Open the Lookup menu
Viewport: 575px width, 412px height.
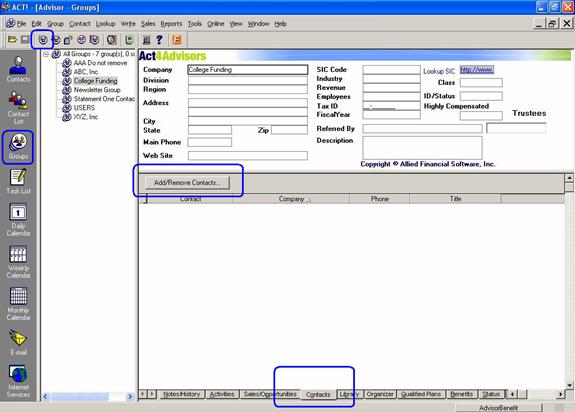pos(106,24)
